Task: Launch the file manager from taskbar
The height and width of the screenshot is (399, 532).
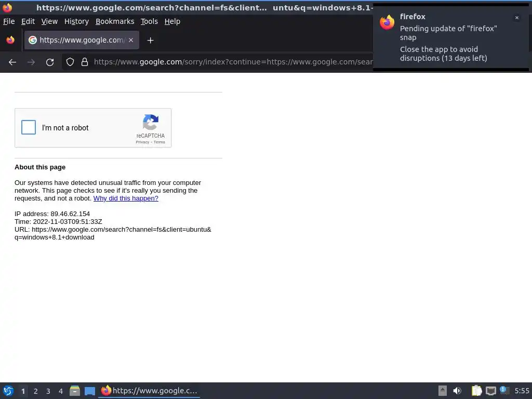Action: [x=75, y=391]
